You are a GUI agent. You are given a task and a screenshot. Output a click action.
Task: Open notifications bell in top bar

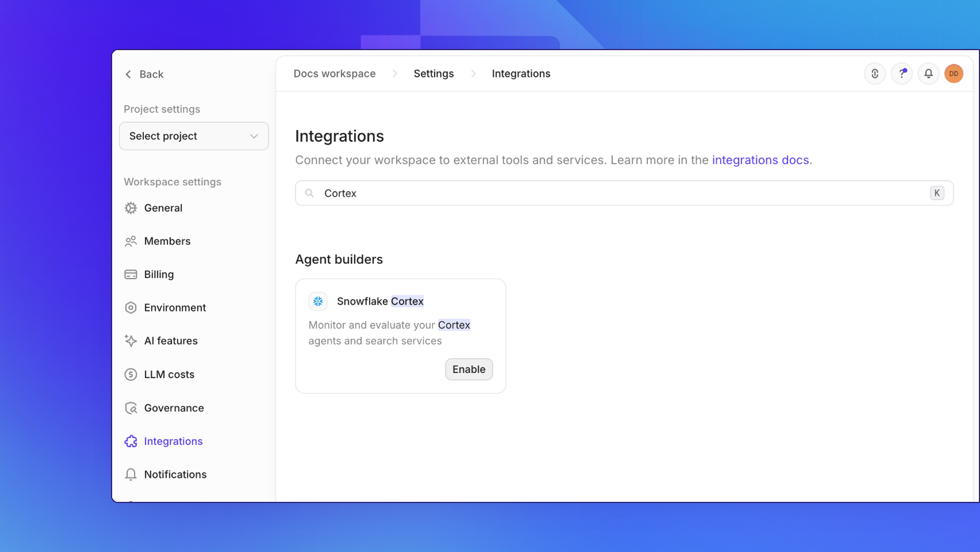928,74
